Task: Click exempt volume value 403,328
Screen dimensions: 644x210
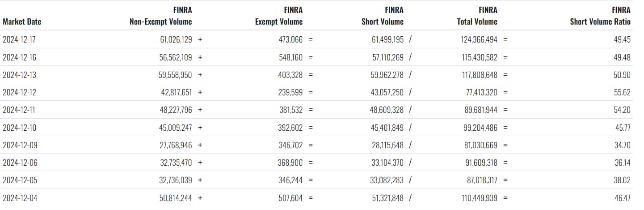Action: tap(290, 75)
